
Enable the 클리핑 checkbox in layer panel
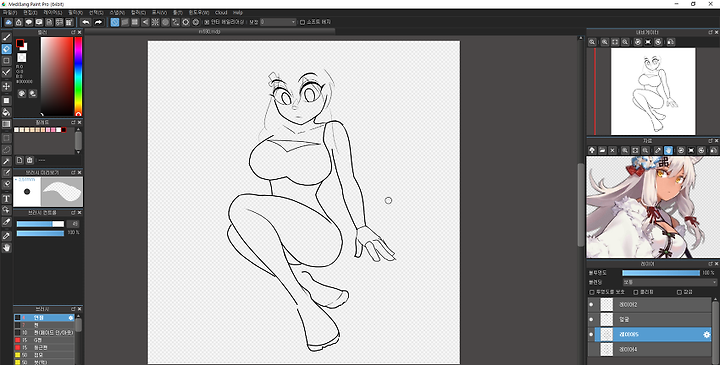(636, 292)
